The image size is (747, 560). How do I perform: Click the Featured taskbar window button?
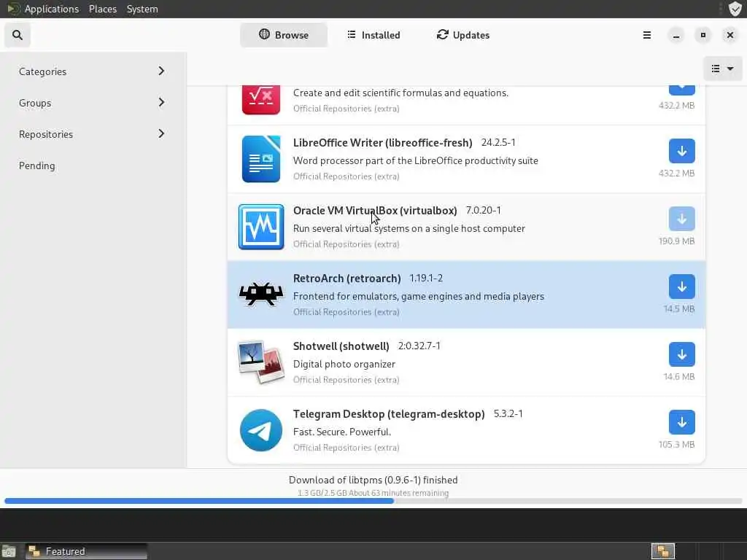[x=86, y=551]
